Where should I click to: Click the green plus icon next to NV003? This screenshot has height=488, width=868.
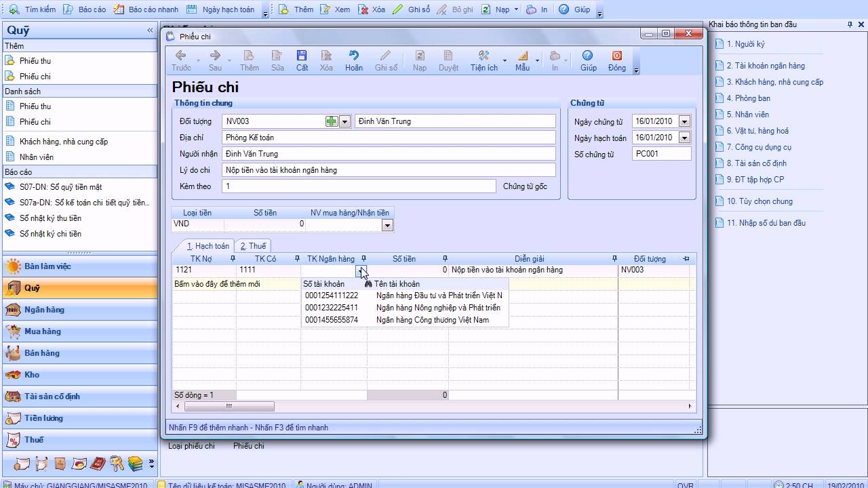click(x=331, y=121)
